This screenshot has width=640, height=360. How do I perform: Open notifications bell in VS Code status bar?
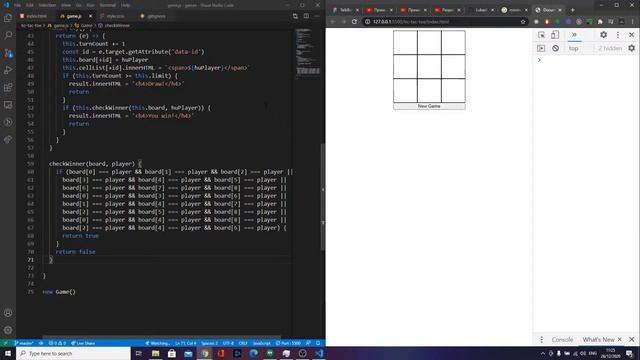tap(318, 343)
